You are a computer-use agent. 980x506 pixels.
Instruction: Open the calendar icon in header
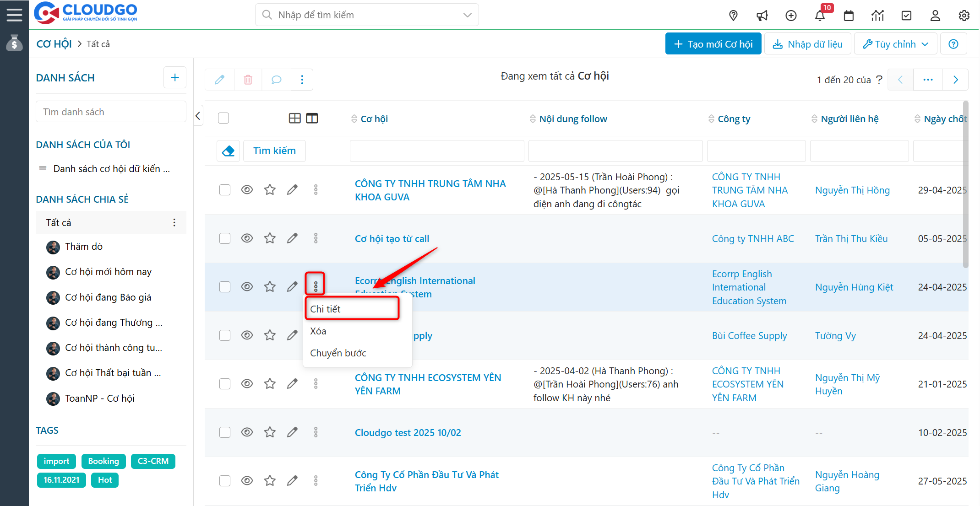849,16
